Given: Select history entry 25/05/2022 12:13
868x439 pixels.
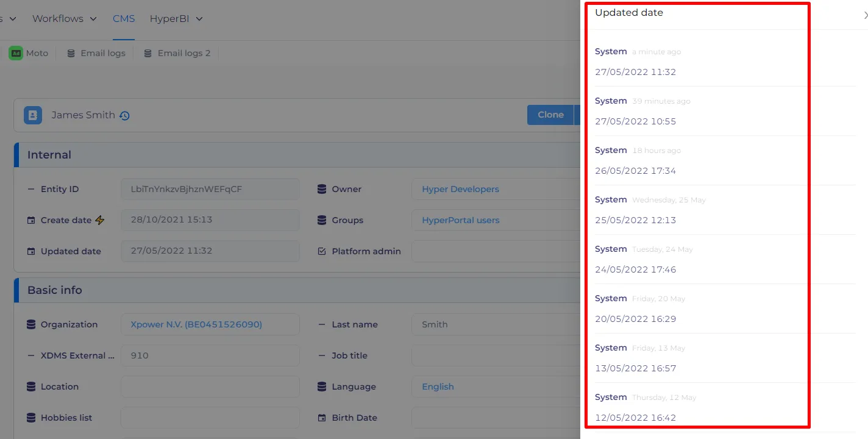Looking at the screenshot, I should [x=635, y=220].
